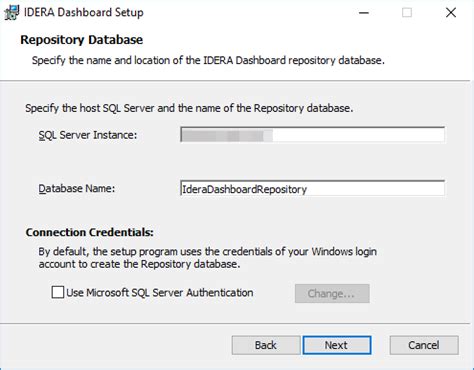Enable Use Microsoft SQL Server Authentication checkbox
Screen dimensions: 474x370
pyautogui.click(x=58, y=292)
